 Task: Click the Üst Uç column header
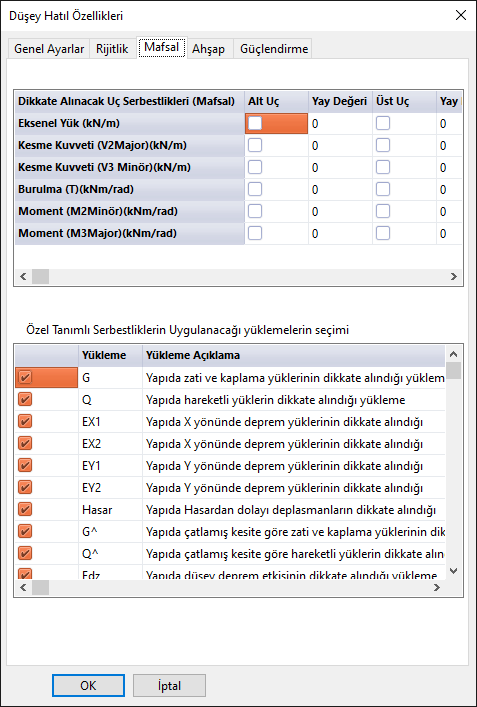pyautogui.click(x=404, y=101)
